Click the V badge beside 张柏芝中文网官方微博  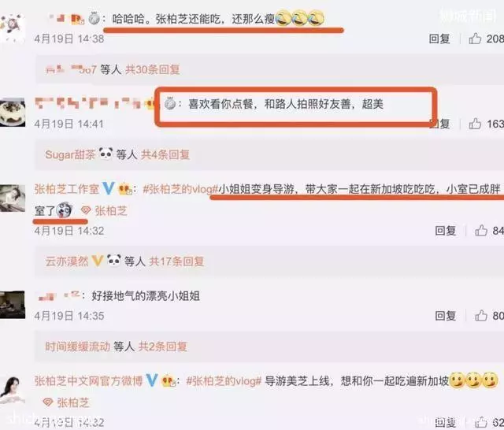152,380
